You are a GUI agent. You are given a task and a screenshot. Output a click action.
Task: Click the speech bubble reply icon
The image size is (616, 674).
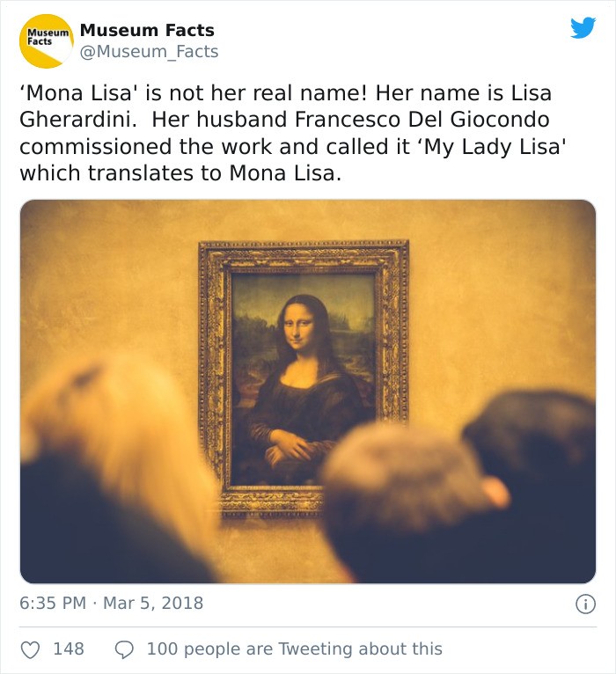click(125, 649)
